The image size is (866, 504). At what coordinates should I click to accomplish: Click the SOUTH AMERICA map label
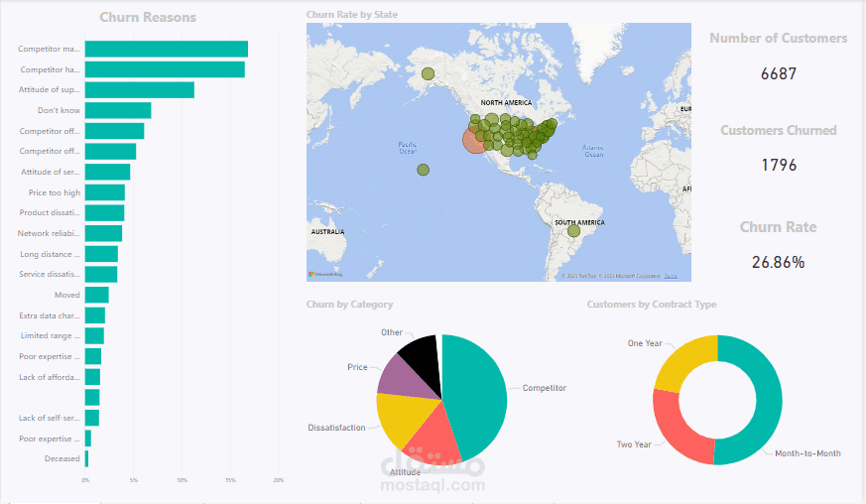point(579,222)
